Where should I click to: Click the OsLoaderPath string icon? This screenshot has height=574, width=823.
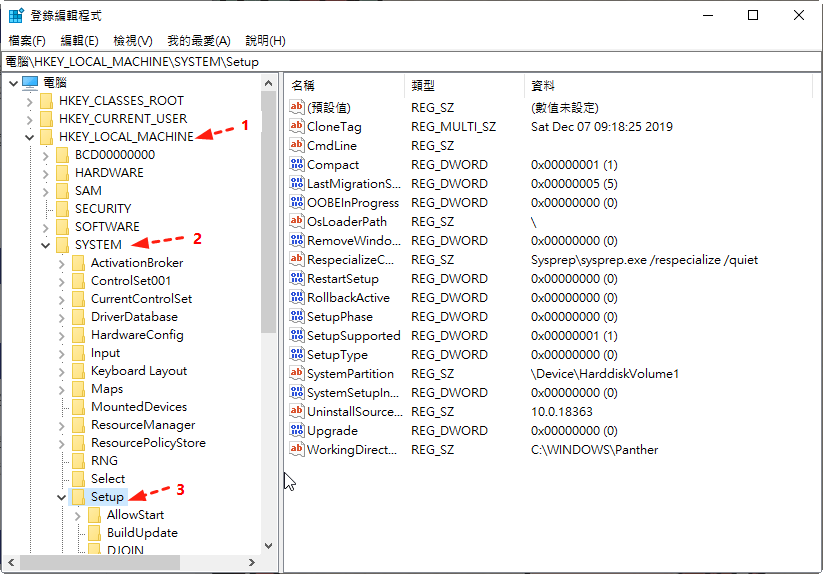coord(297,221)
